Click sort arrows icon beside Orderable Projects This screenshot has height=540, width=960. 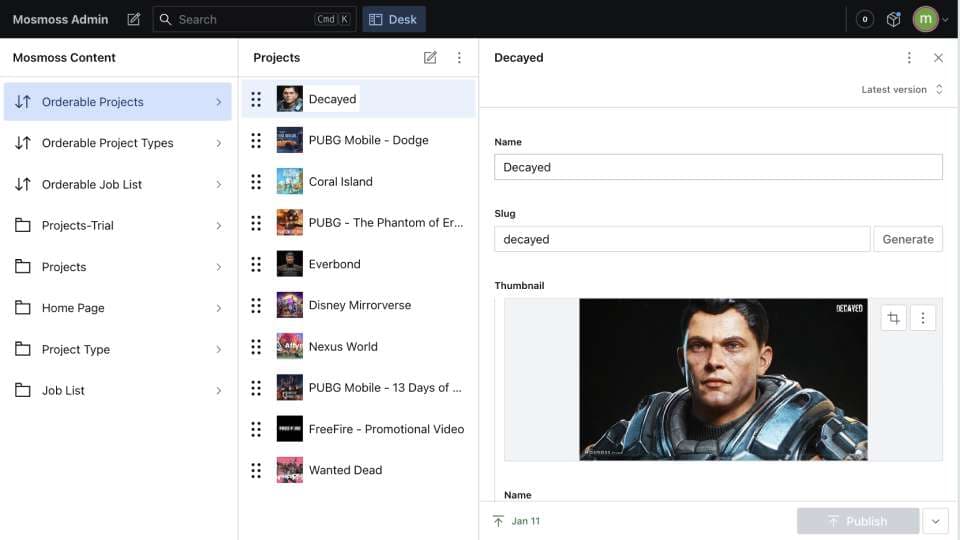[23, 102]
